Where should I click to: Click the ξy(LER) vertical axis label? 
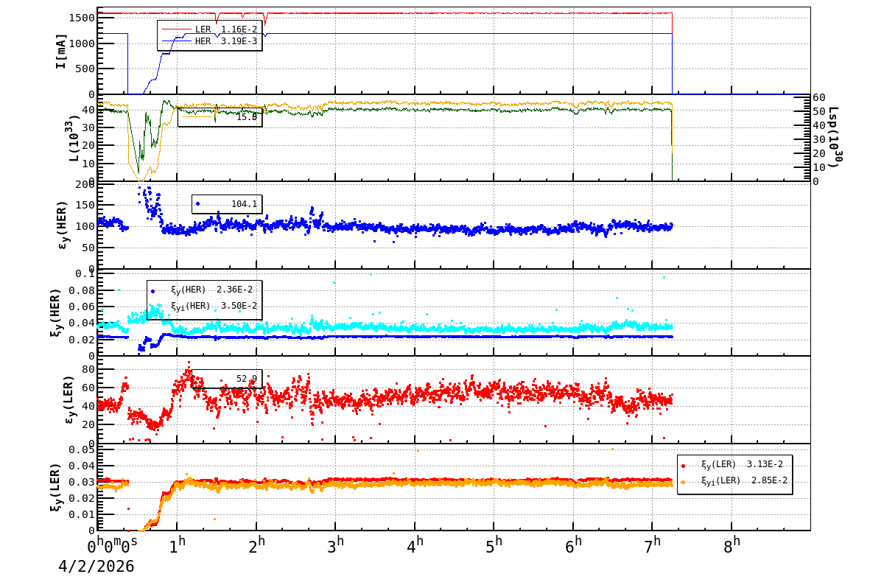click(55, 486)
